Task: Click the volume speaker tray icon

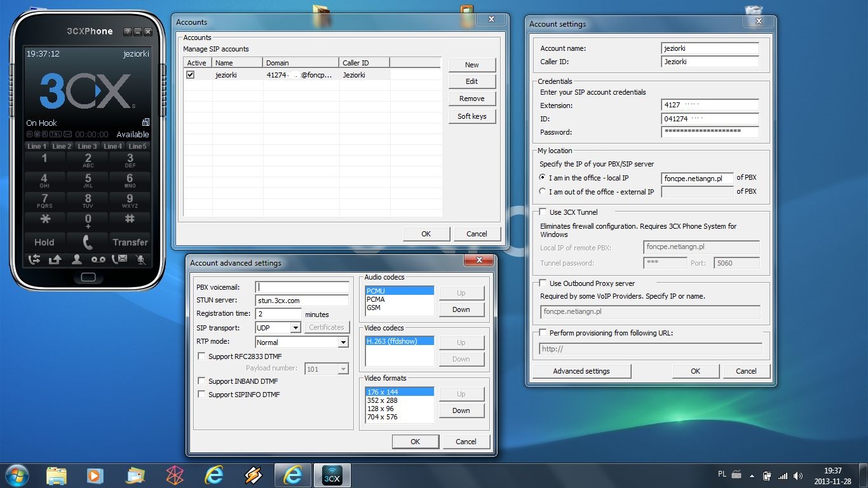Action: pyautogui.click(x=797, y=475)
